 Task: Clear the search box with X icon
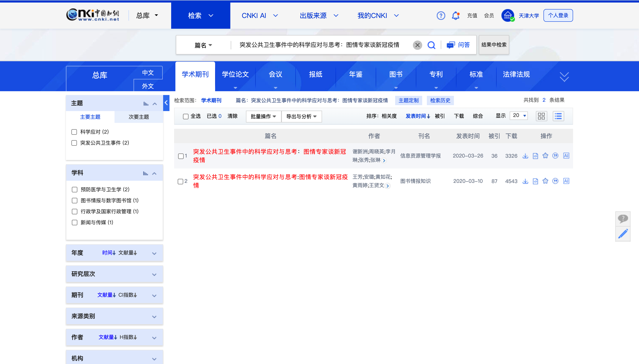pyautogui.click(x=417, y=45)
